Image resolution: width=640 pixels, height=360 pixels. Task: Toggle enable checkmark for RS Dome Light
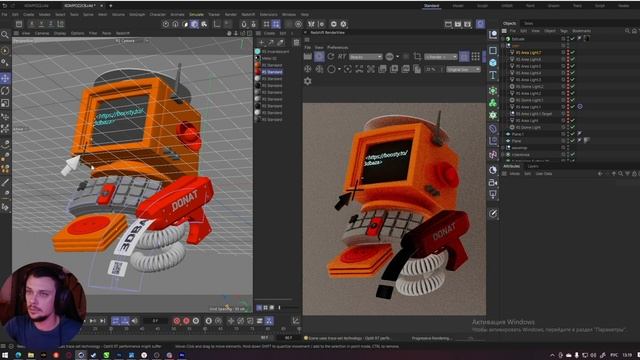[x=573, y=127]
